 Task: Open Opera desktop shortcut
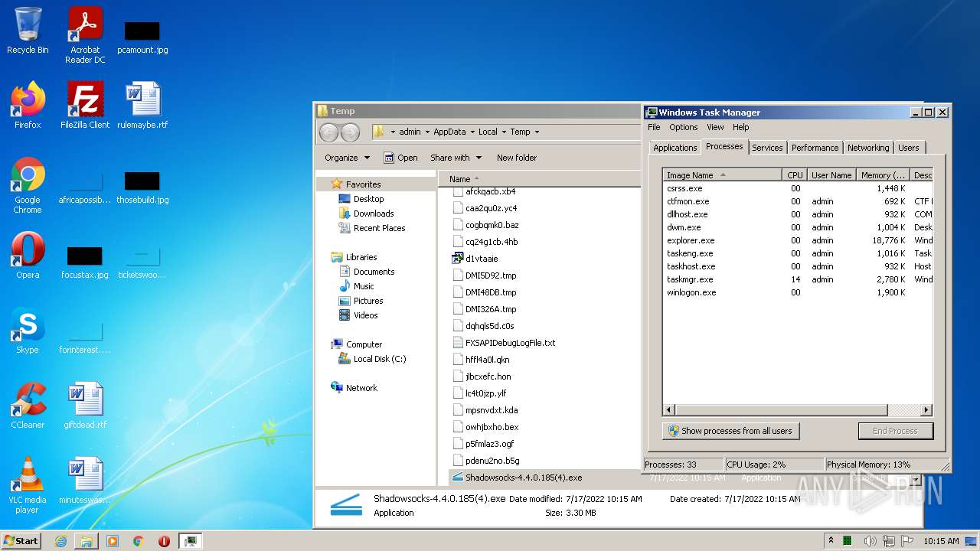coord(28,256)
